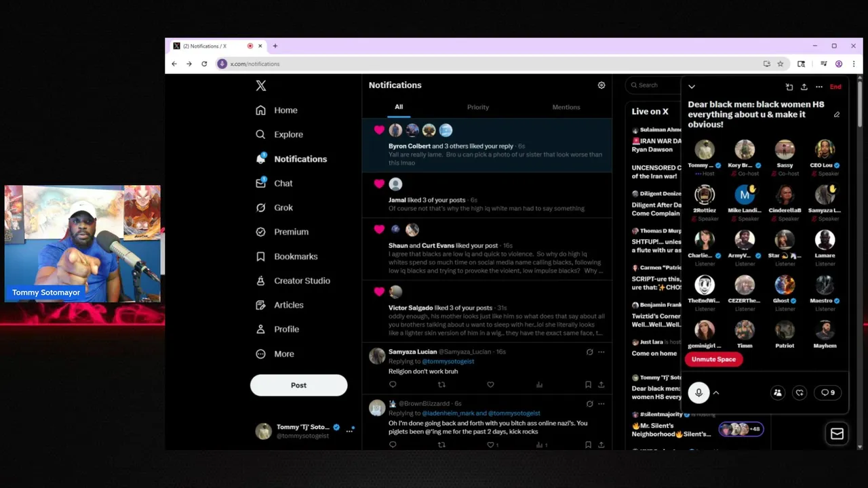Open Chrome profile avatar icon
Image resolution: width=868 pixels, height=488 pixels.
pyautogui.click(x=839, y=64)
